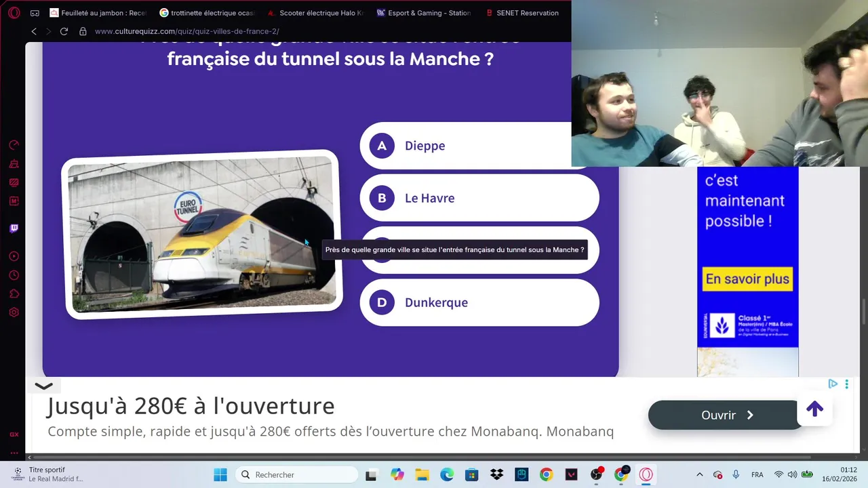Click En savoir plus ad button
Screen dimensions: 868x488
[x=747, y=279]
